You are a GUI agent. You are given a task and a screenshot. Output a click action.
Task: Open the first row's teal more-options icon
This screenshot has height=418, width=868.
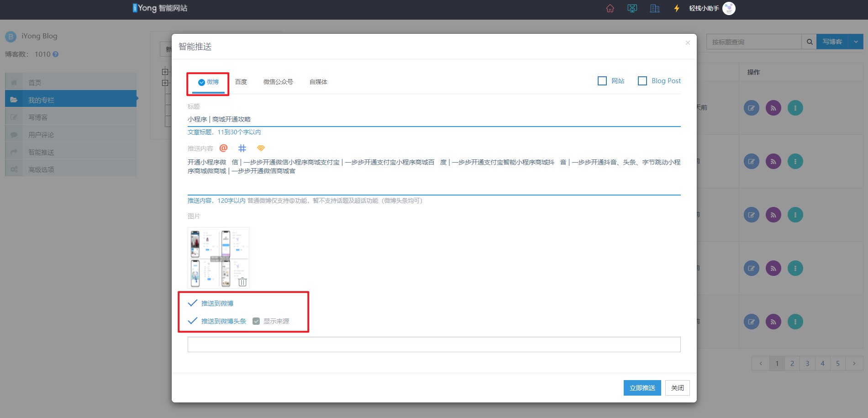[x=795, y=108]
